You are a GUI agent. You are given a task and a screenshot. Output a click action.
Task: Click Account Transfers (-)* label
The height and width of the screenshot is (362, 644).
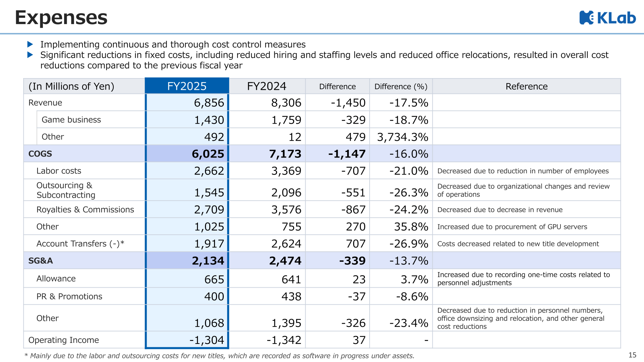[80, 244]
